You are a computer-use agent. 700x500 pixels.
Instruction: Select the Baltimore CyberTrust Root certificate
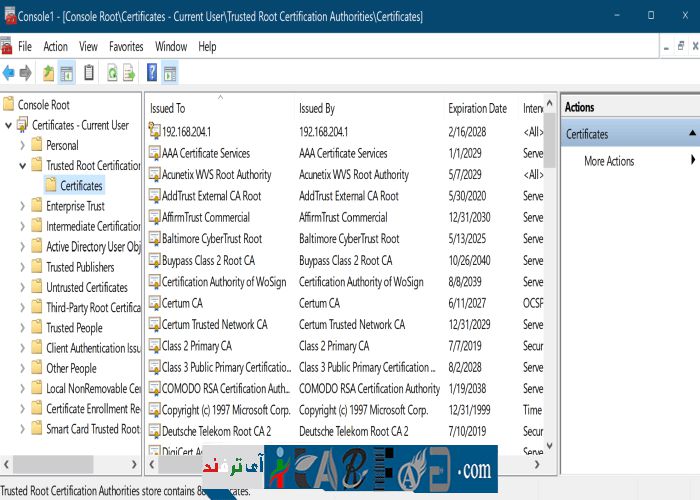pyautogui.click(x=212, y=239)
